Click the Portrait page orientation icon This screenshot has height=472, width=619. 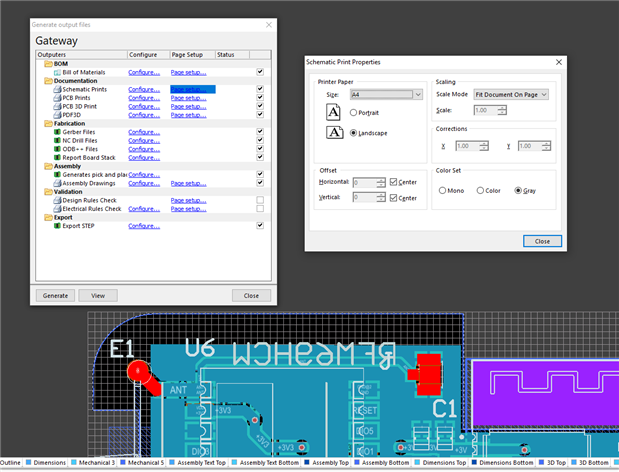coord(335,113)
